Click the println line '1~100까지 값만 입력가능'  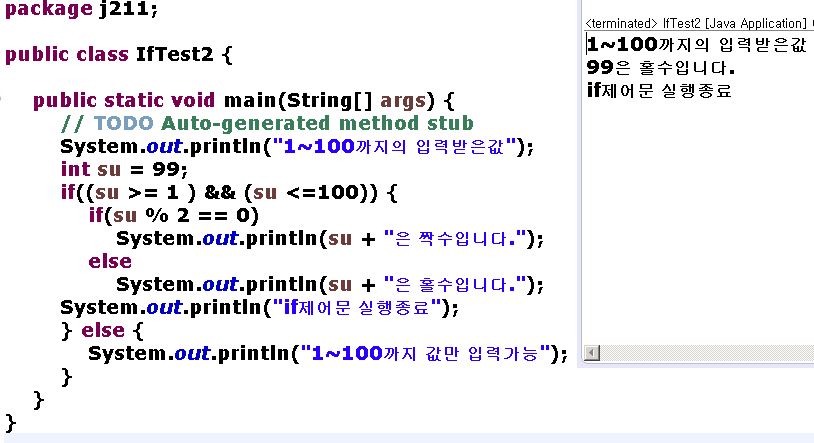[328, 354]
